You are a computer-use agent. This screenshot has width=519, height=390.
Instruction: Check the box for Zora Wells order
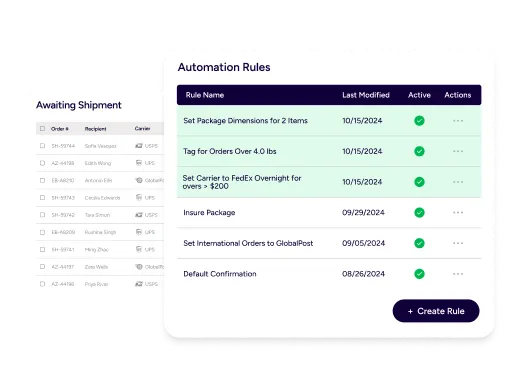coord(42,267)
